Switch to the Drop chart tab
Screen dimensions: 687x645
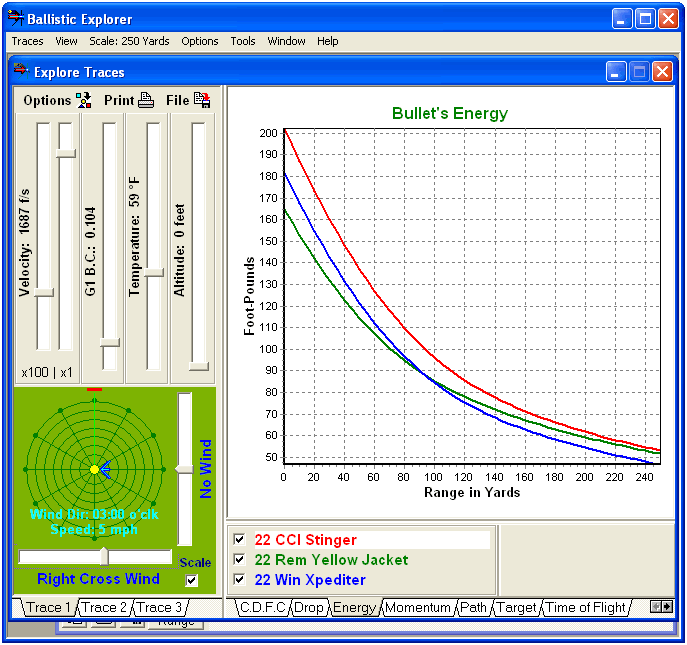pyautogui.click(x=309, y=607)
